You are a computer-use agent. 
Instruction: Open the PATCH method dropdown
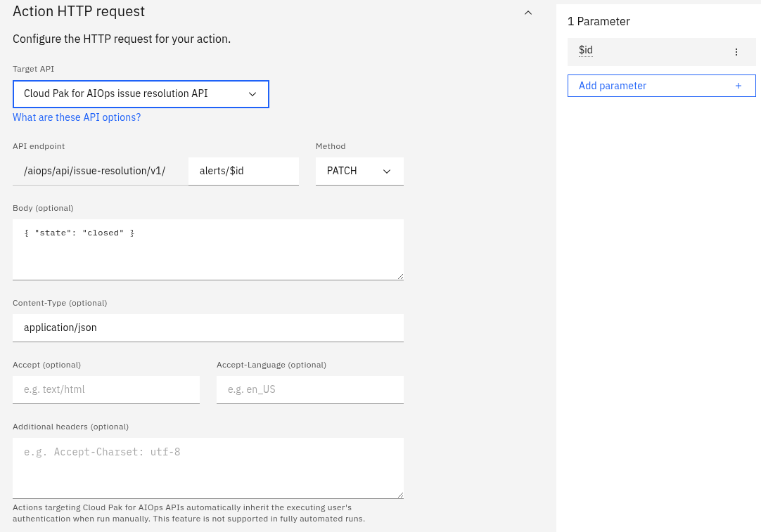tap(359, 171)
